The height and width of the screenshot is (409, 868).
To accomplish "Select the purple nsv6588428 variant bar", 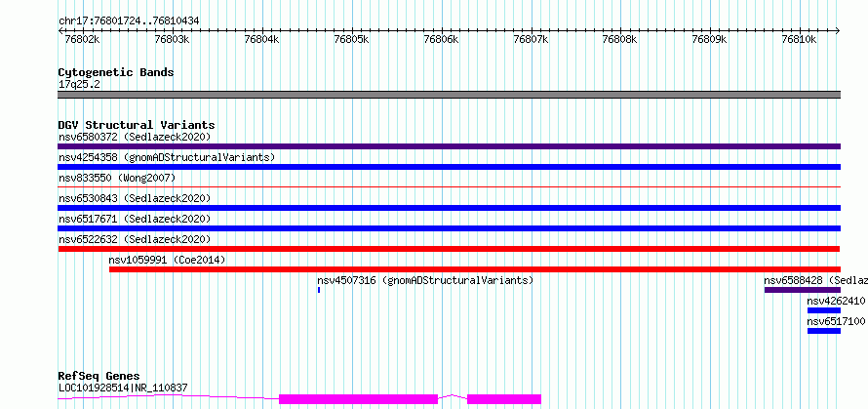I will tap(803, 290).
